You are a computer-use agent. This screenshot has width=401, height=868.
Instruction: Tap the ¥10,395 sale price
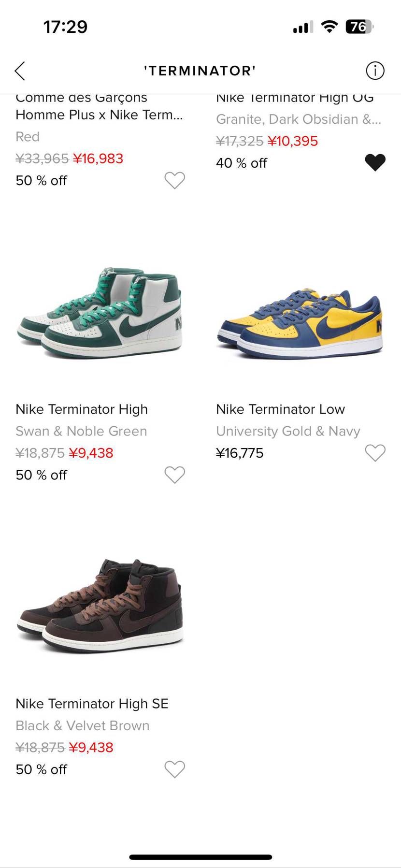(x=293, y=141)
